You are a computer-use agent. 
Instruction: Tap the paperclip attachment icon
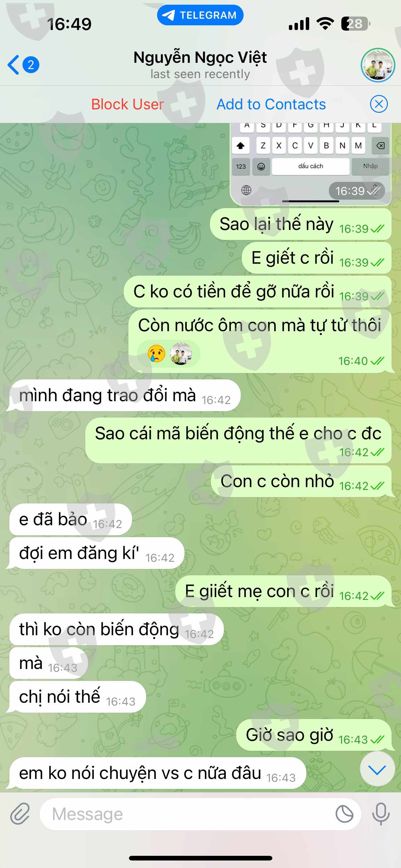(x=20, y=813)
